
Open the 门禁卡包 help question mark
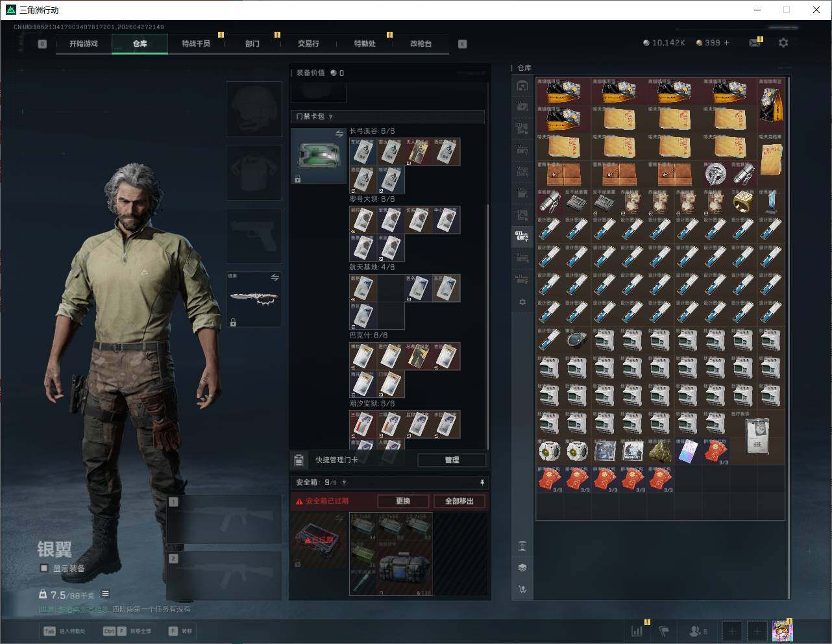(x=330, y=117)
